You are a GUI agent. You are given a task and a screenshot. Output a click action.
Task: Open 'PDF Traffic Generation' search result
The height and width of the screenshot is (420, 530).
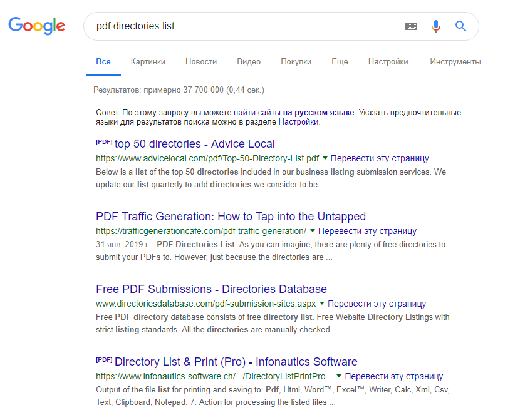click(x=231, y=217)
